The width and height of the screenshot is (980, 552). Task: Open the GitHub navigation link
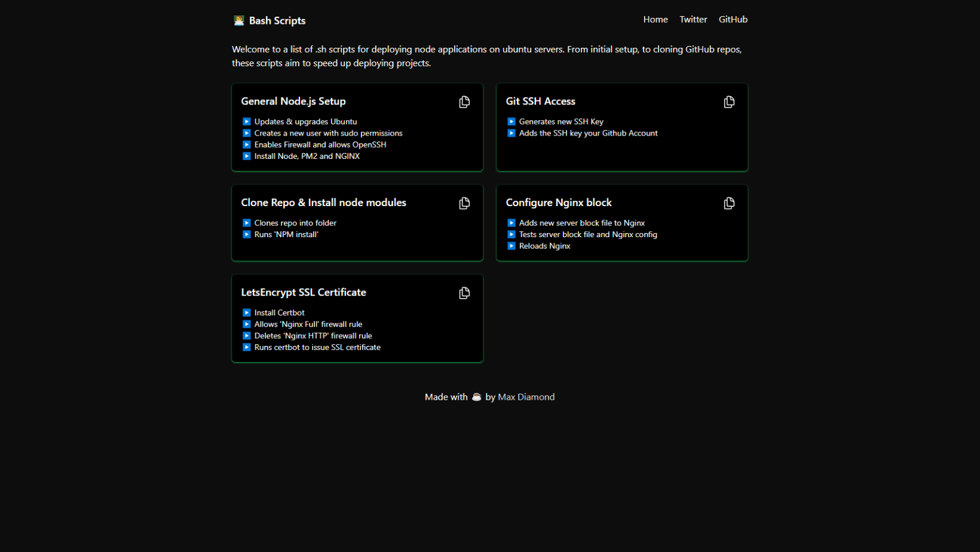[x=733, y=20]
